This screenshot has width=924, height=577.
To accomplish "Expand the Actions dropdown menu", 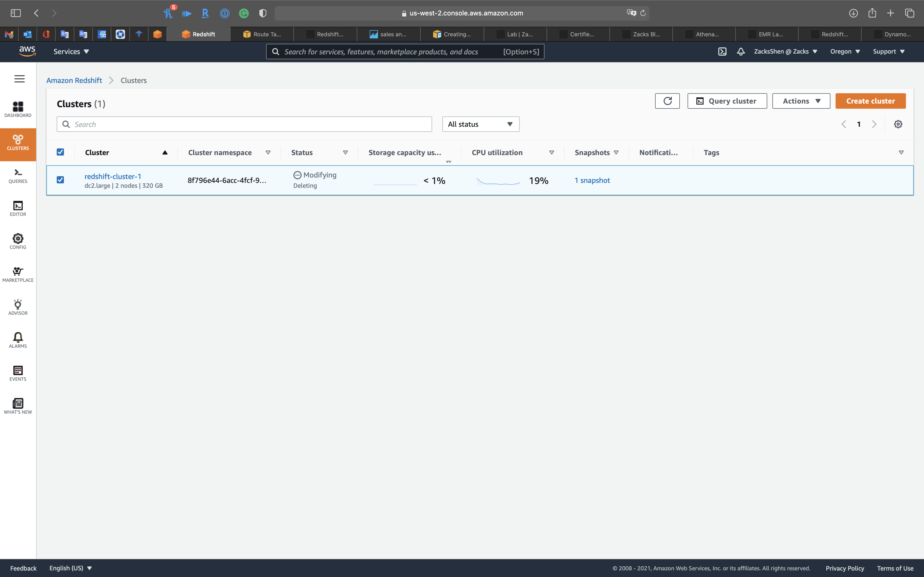I will pos(801,101).
